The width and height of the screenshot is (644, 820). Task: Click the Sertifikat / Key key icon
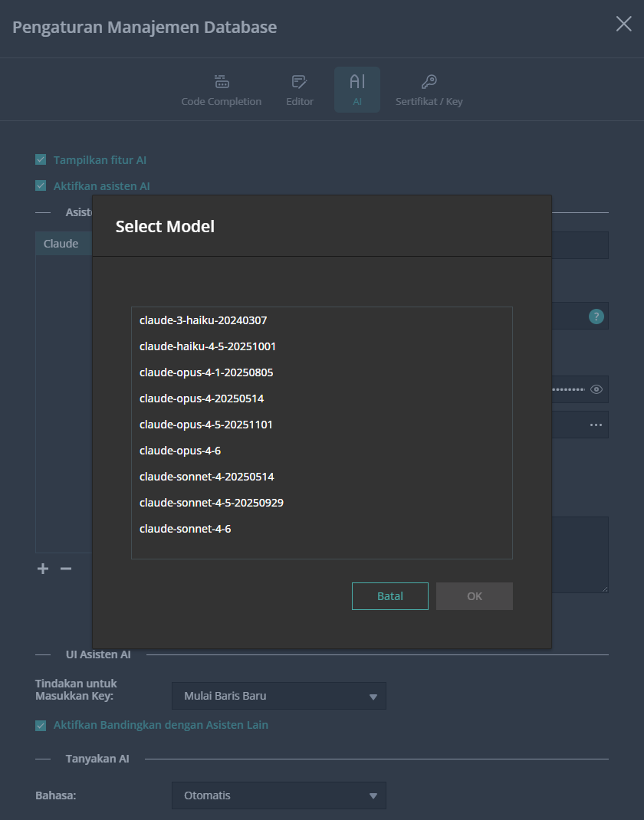(429, 80)
